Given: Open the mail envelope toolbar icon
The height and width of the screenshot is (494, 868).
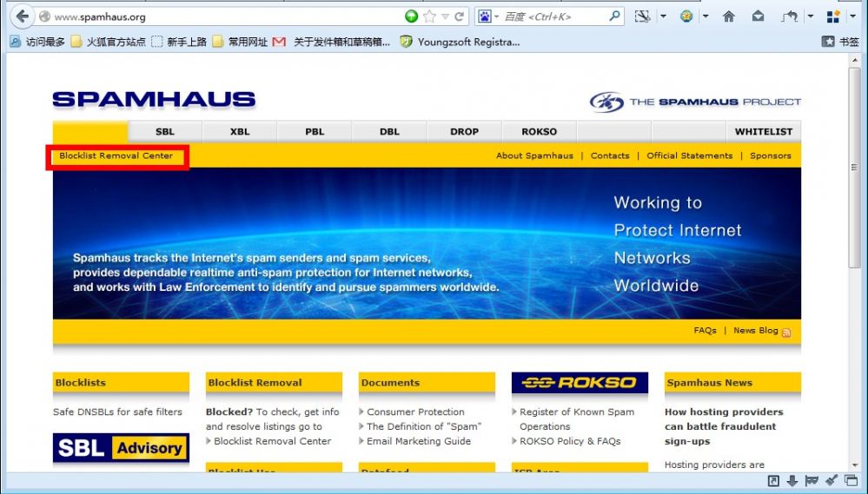Looking at the screenshot, I should coord(758,16).
